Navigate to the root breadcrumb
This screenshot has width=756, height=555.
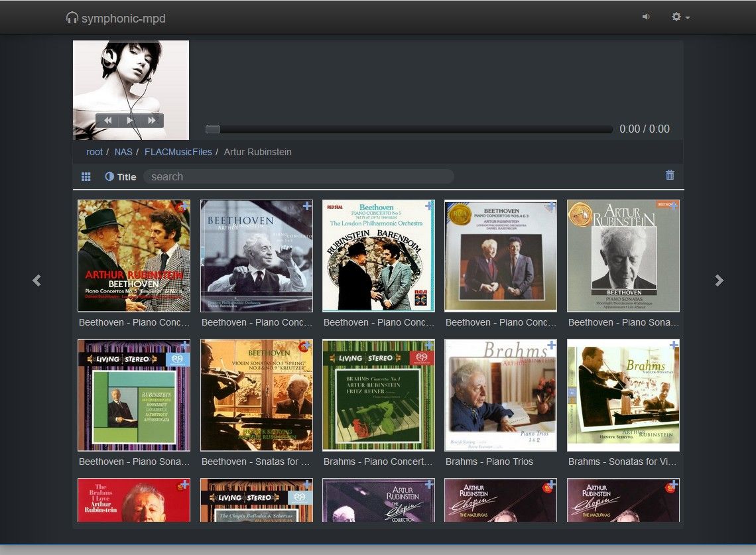pyautogui.click(x=94, y=152)
